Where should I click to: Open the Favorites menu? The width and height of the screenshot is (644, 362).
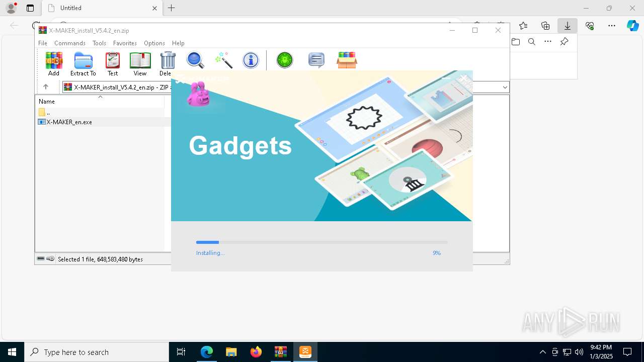coord(125,43)
